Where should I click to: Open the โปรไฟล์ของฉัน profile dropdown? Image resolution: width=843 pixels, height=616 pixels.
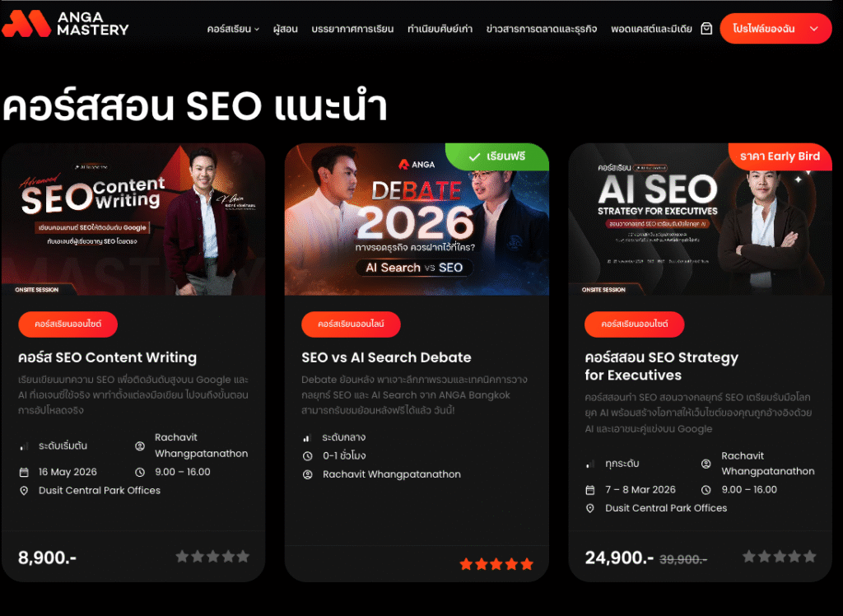pos(775,29)
